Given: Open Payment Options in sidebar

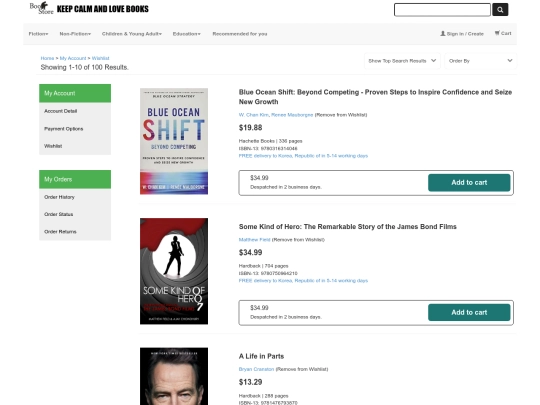Looking at the screenshot, I should point(64,129).
